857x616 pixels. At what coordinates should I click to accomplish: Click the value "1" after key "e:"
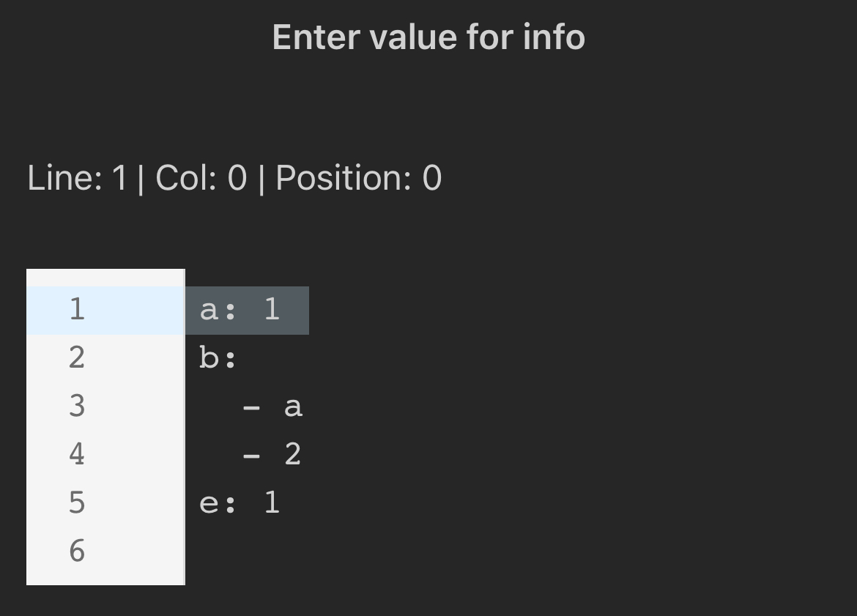pos(272,503)
